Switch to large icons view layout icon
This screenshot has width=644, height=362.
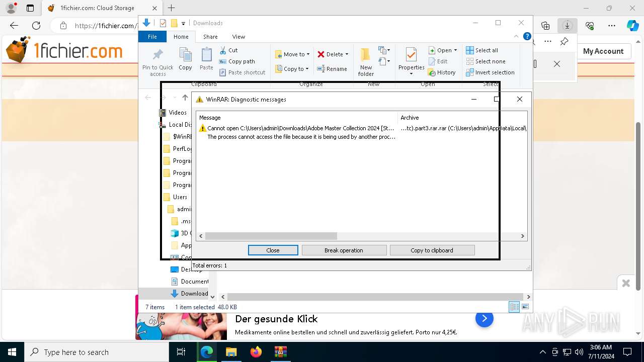(525, 307)
